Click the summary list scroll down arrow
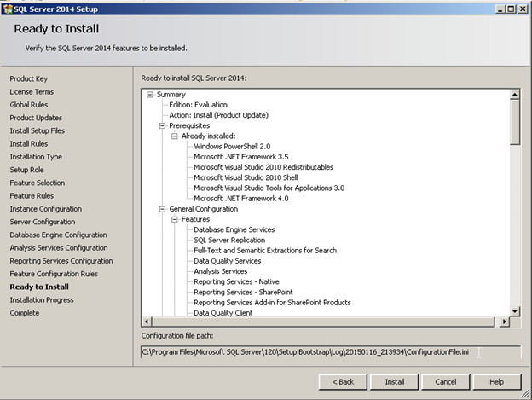532x400 pixels. tap(515, 311)
